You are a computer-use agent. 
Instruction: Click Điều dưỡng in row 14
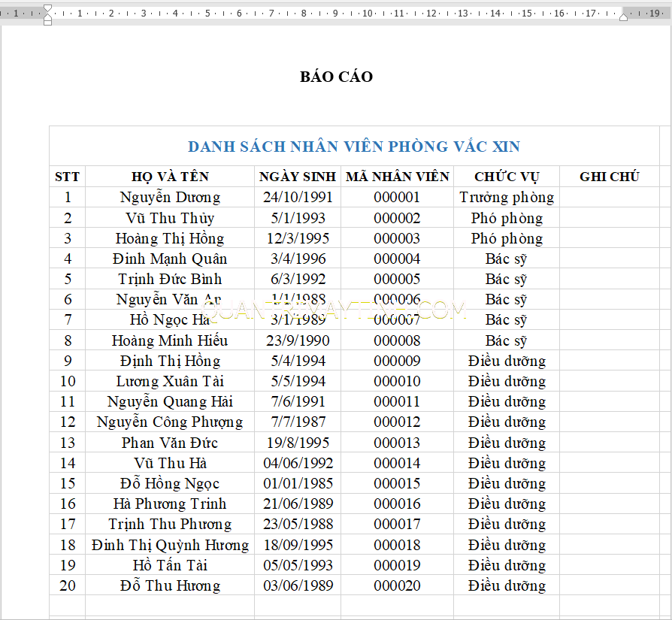(507, 463)
